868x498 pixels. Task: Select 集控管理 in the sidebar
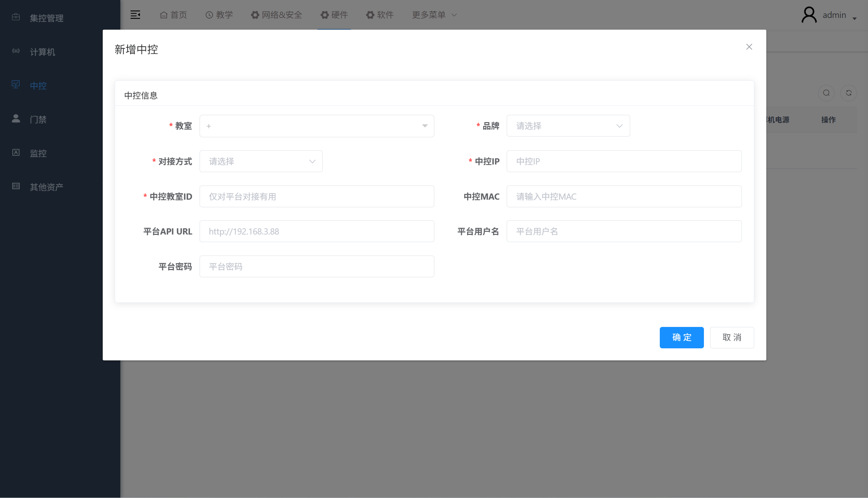tap(47, 18)
